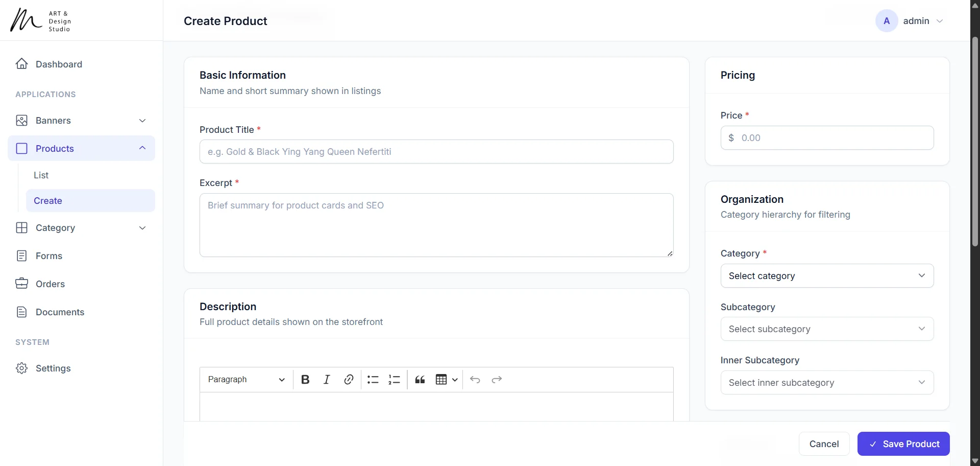Select the Create submenu item
The width and height of the screenshot is (980, 466).
pos(90,201)
